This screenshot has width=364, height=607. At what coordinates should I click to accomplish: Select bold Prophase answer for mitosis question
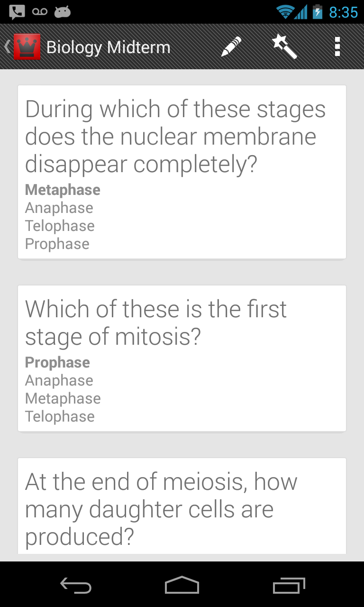[57, 362]
